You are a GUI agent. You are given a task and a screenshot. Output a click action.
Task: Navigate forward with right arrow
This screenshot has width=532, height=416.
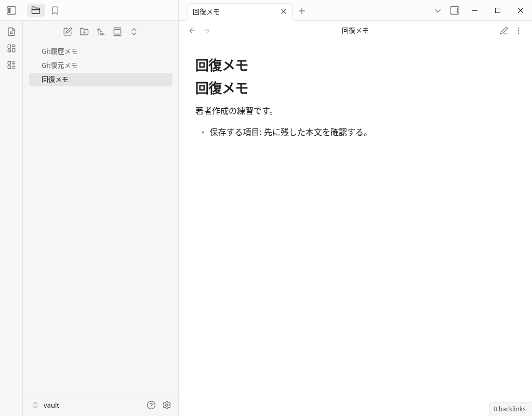pyautogui.click(x=207, y=31)
